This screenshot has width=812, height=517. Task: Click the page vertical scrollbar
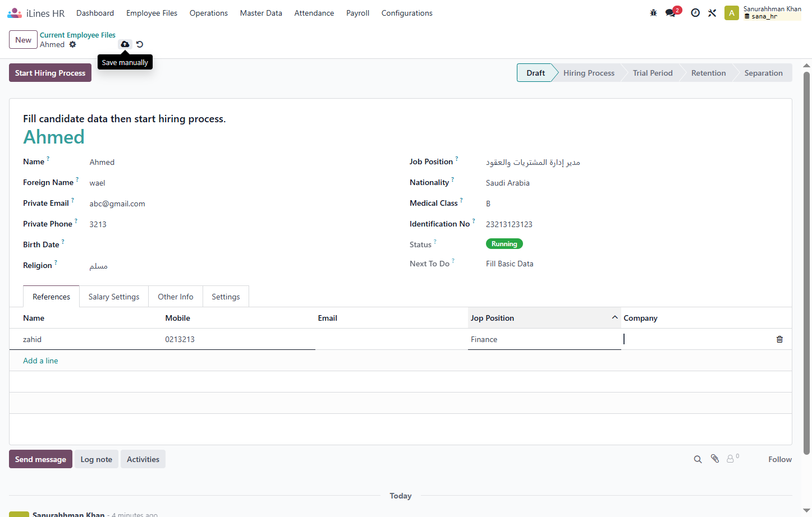pyautogui.click(x=807, y=262)
